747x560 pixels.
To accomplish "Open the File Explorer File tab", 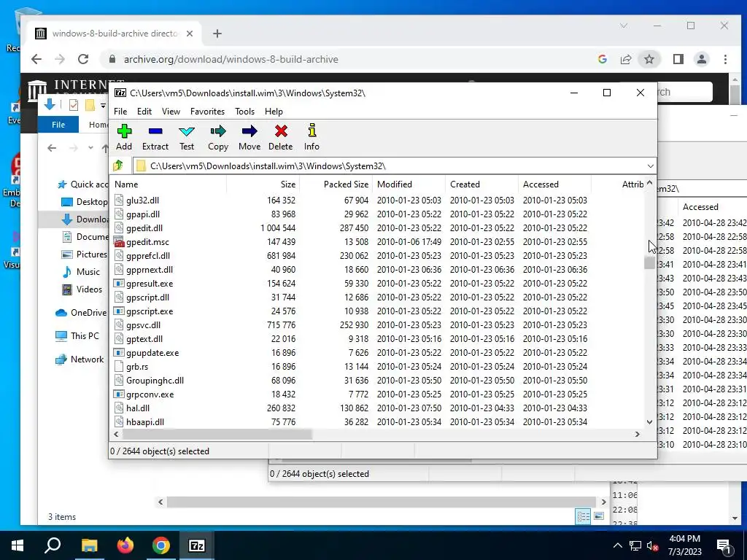I will click(x=58, y=125).
